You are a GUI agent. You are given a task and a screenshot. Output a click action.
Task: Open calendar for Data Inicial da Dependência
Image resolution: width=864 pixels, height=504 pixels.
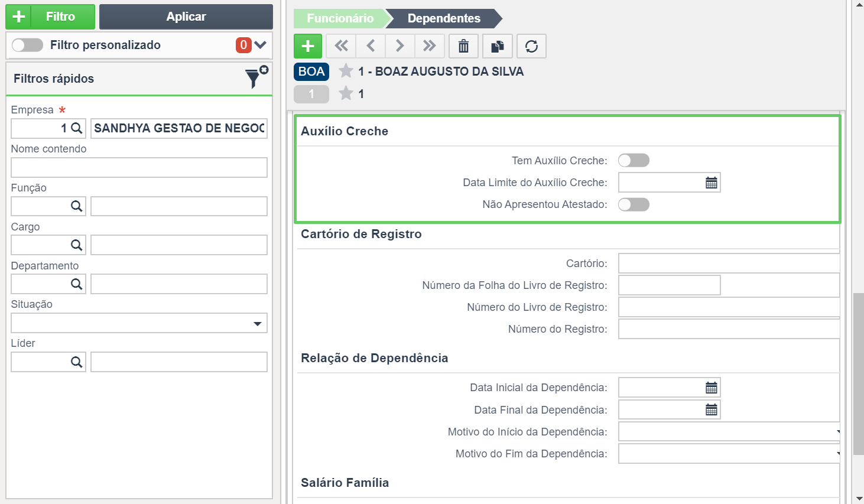tap(711, 388)
